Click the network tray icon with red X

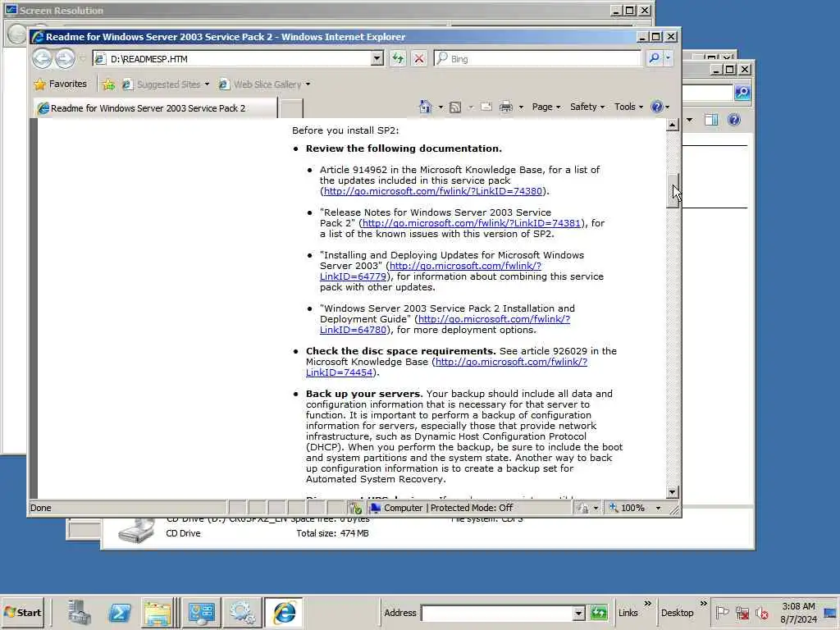pyautogui.click(x=742, y=612)
